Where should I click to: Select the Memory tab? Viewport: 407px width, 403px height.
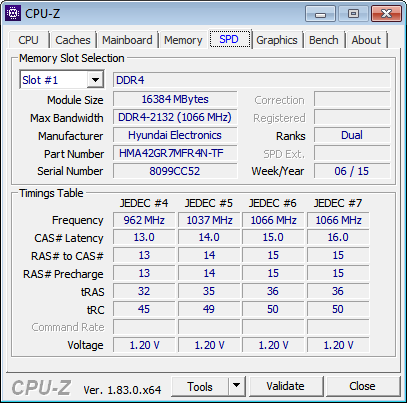[x=183, y=40]
